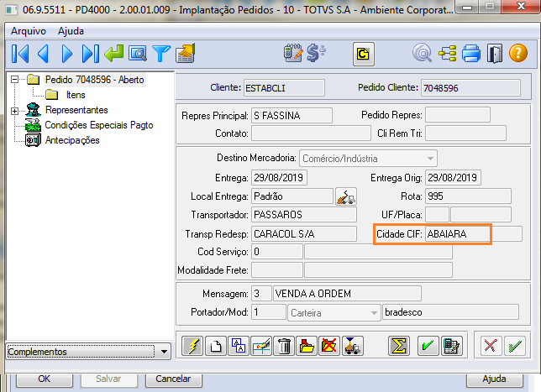Screen dimensions: 541x392
Task: Go to the next record
Action: (x=66, y=54)
